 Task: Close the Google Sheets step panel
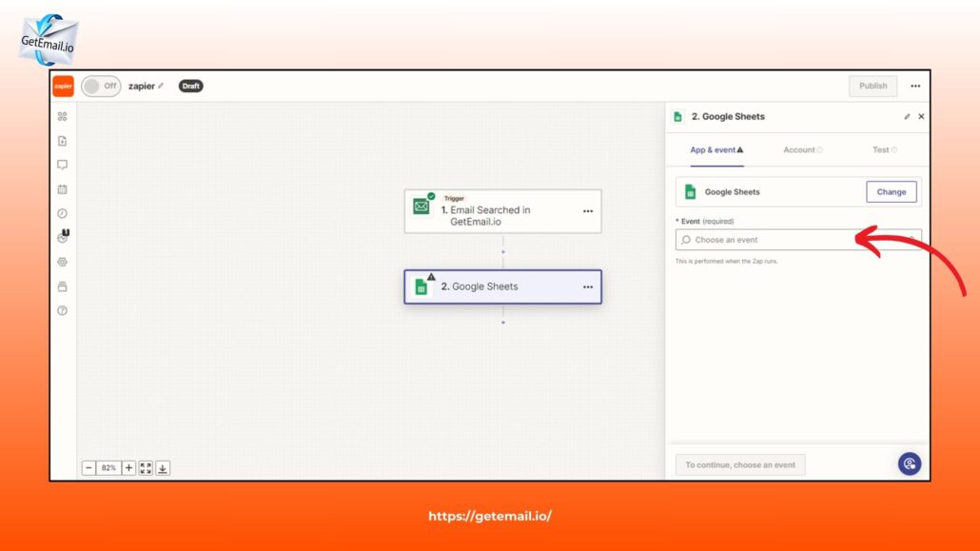point(921,117)
